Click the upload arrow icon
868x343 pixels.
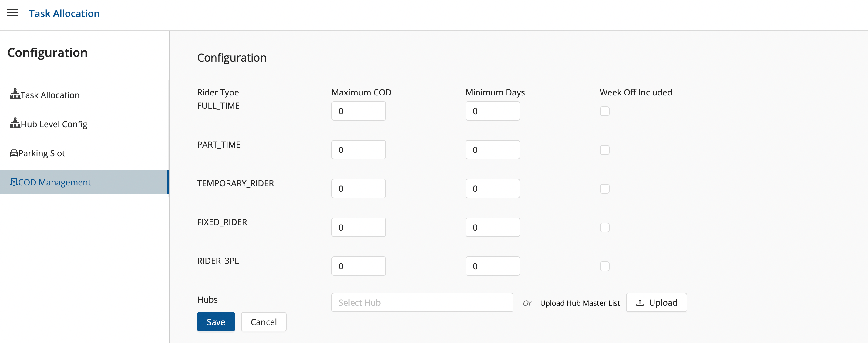(x=640, y=303)
